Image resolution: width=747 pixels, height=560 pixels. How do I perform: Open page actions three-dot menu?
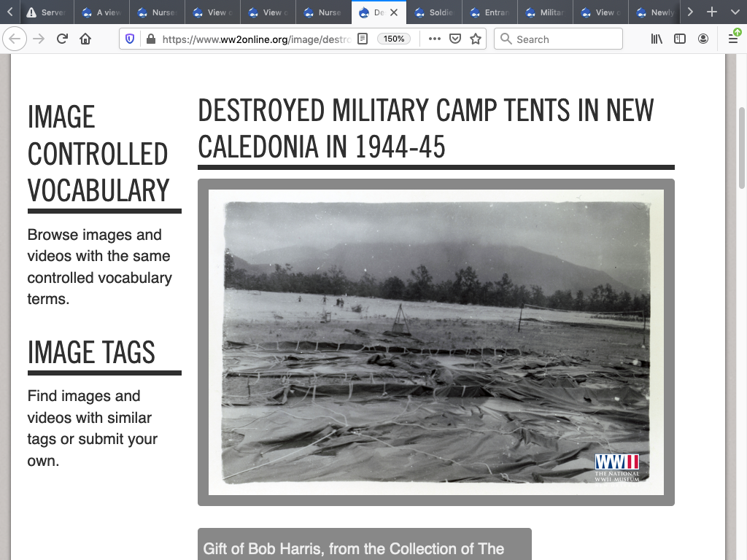[435, 39]
